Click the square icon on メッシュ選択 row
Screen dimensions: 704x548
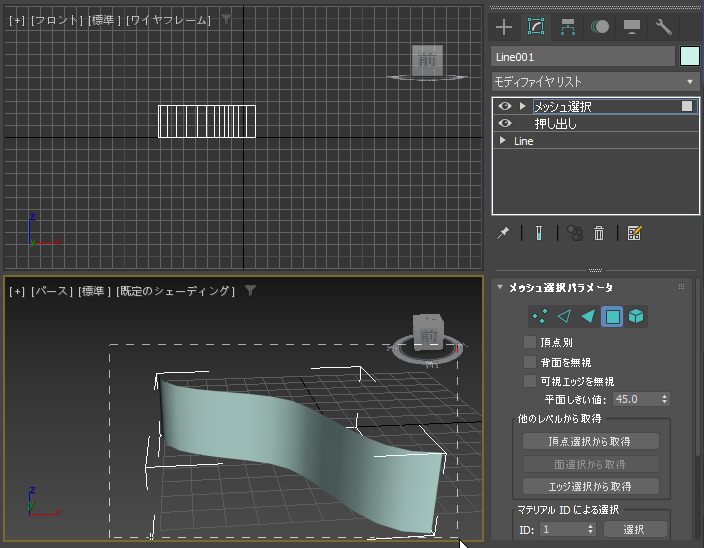coord(686,106)
